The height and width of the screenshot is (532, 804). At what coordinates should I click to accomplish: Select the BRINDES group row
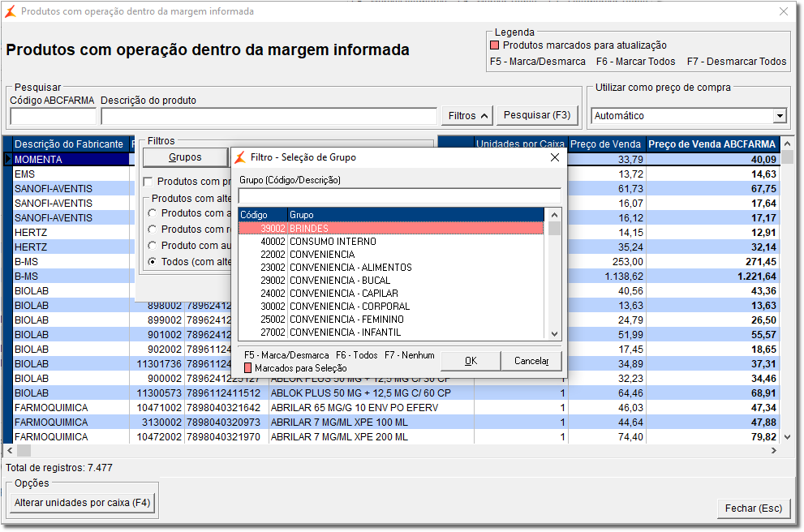(x=391, y=228)
